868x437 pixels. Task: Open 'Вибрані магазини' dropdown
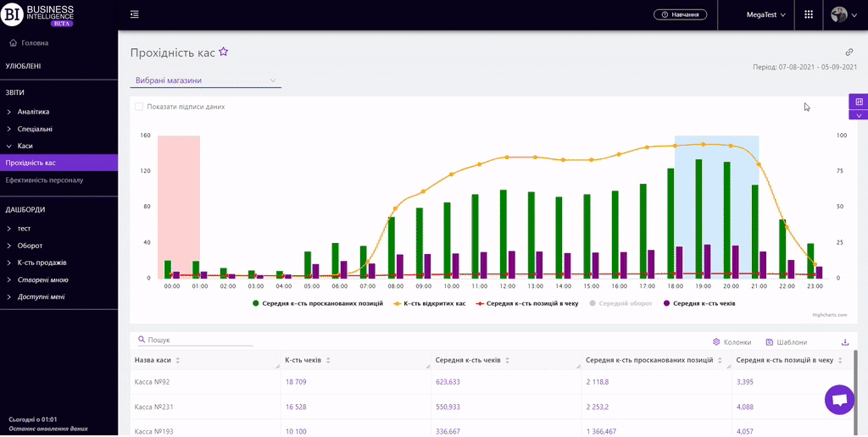(205, 80)
